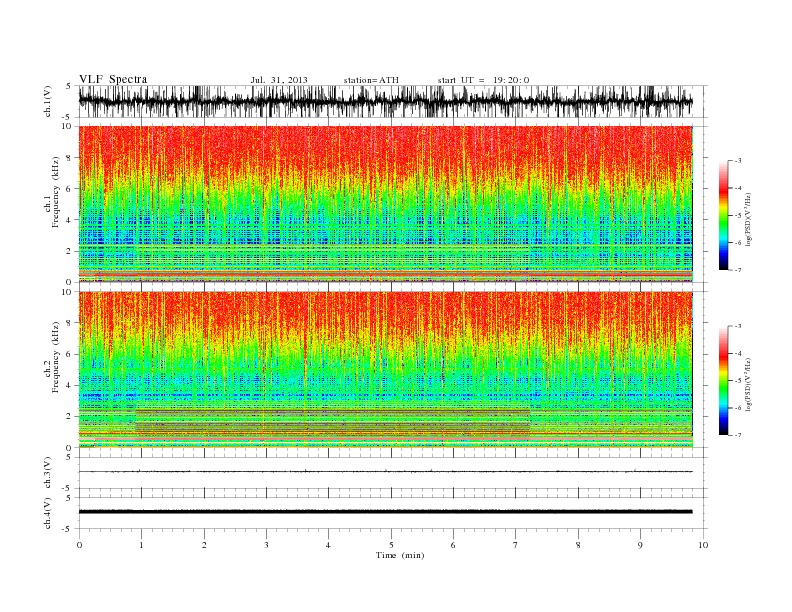This screenshot has height=612, width=792.
Task: Click the time axis tick label "8"
Action: [578, 545]
